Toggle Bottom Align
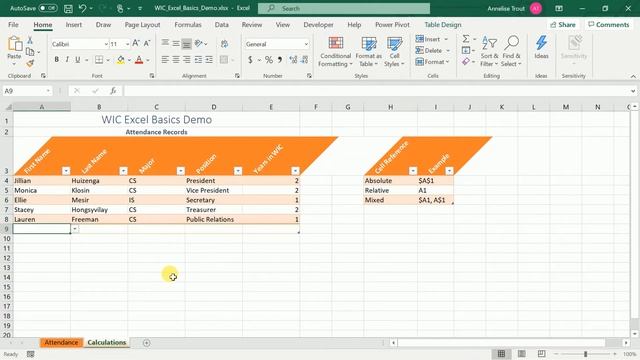 click(187, 44)
